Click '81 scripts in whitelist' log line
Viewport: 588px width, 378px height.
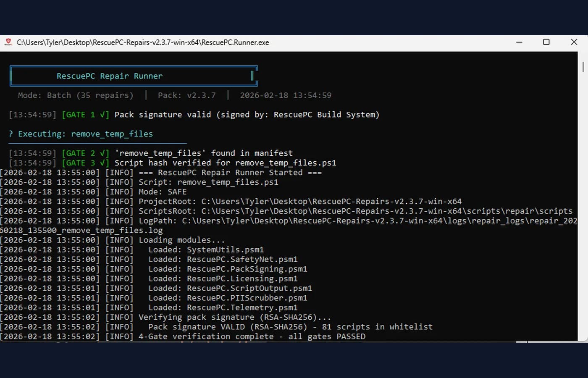216,327
